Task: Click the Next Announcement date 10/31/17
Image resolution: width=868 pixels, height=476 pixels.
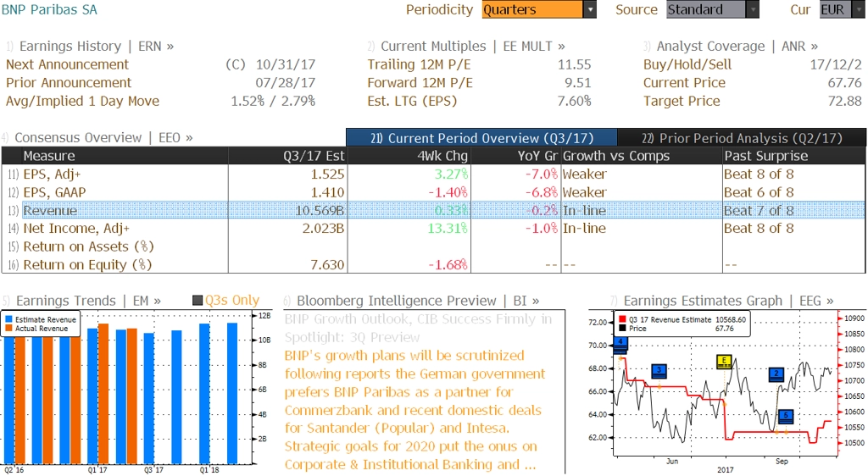Action: (x=285, y=64)
